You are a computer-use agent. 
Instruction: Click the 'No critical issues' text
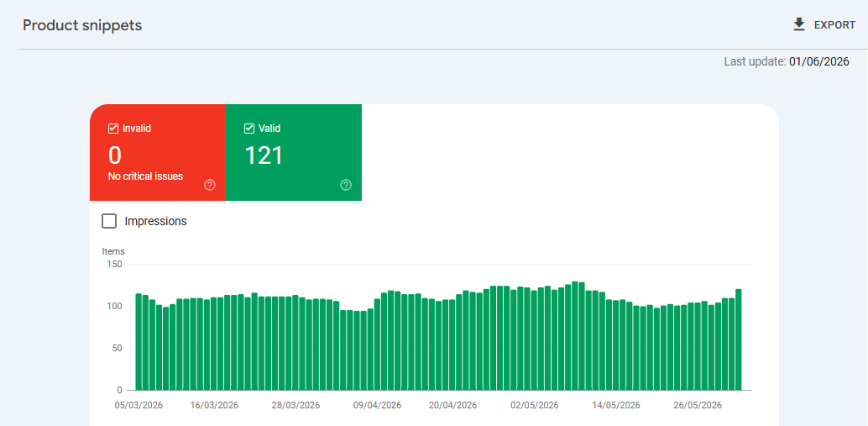[x=145, y=176]
